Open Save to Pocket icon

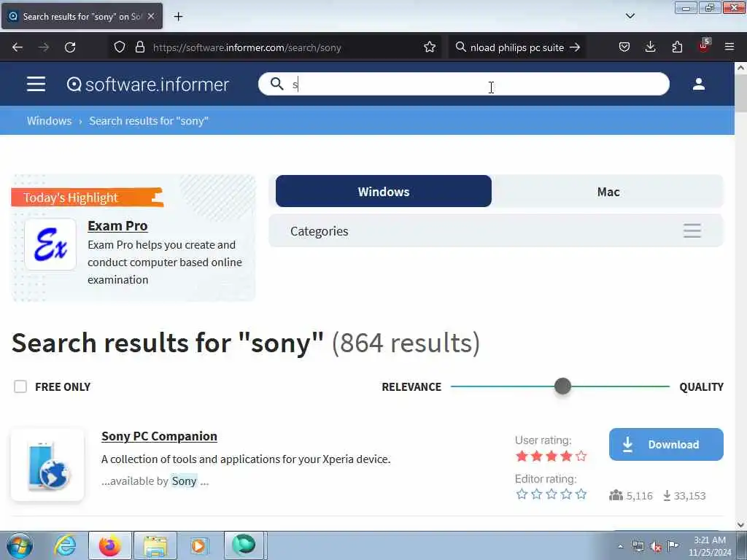(x=624, y=47)
